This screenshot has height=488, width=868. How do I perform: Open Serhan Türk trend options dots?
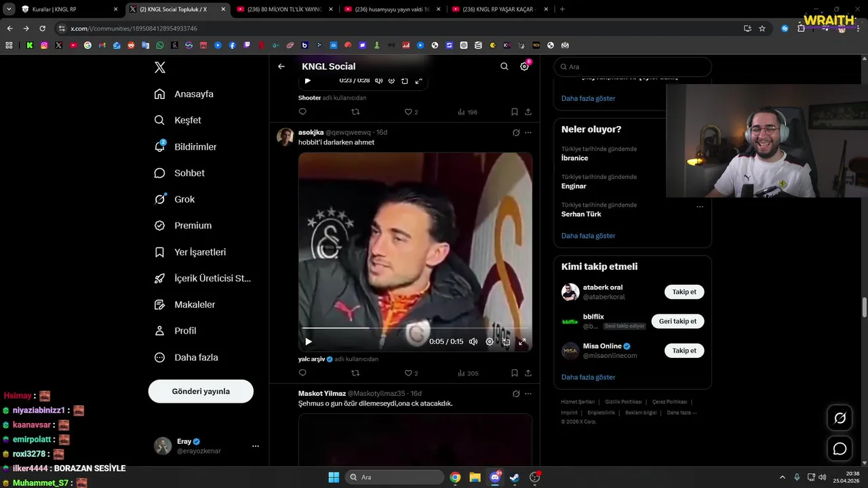(700, 207)
